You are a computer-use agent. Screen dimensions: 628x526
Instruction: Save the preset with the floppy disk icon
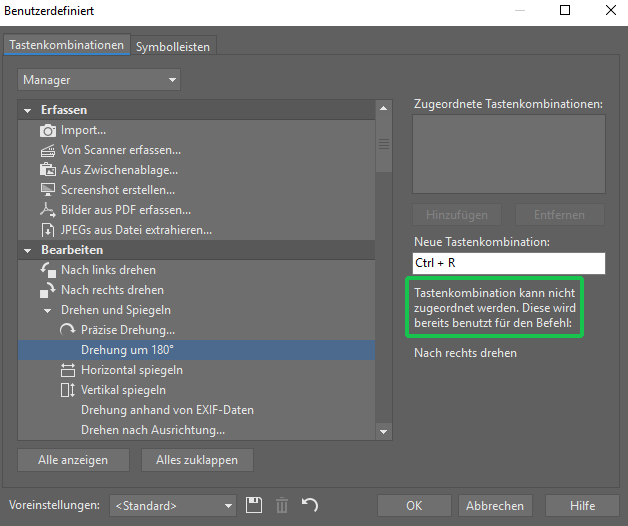[254, 505]
